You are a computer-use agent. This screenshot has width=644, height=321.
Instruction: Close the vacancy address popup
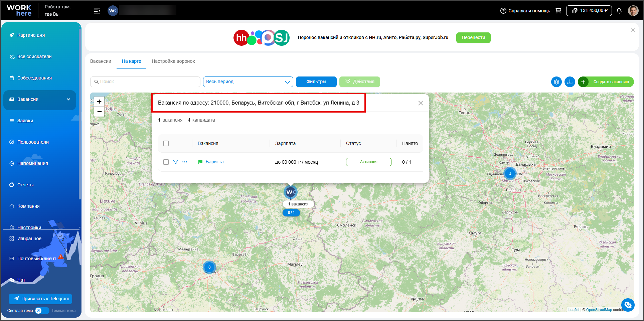coord(421,103)
